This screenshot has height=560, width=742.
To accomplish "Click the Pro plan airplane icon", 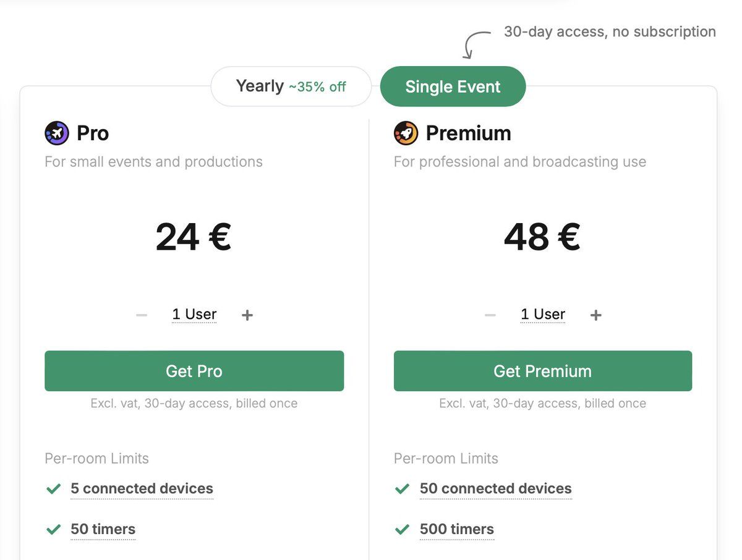I will [57, 133].
